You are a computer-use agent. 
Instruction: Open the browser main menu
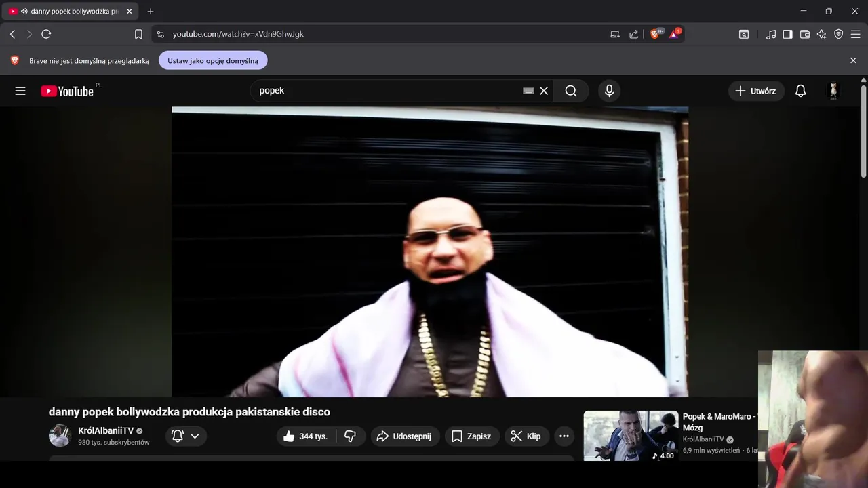click(x=855, y=34)
